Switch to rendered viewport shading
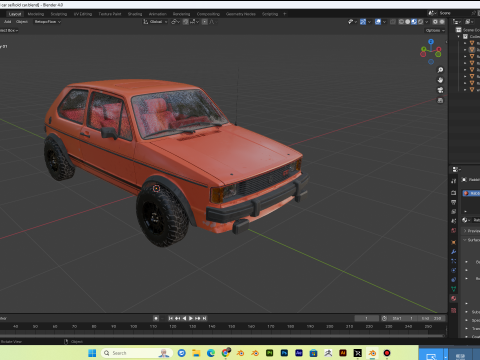The image size is (480, 360). [x=420, y=22]
